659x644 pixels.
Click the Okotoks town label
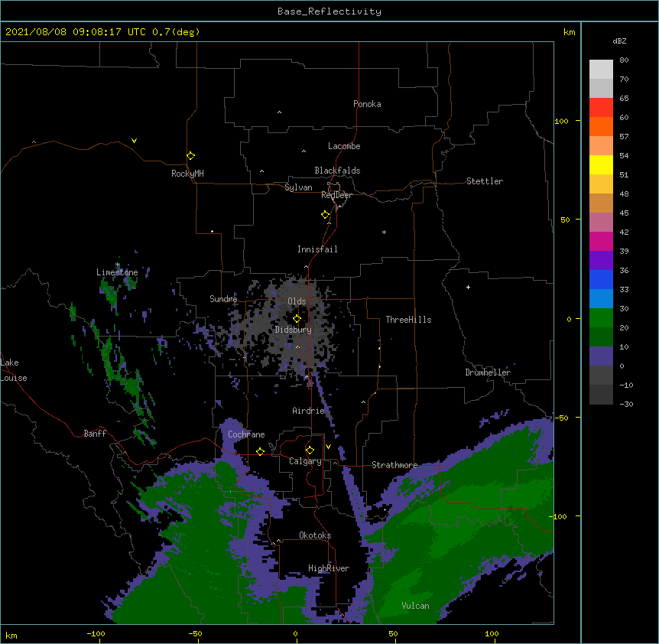pos(315,535)
